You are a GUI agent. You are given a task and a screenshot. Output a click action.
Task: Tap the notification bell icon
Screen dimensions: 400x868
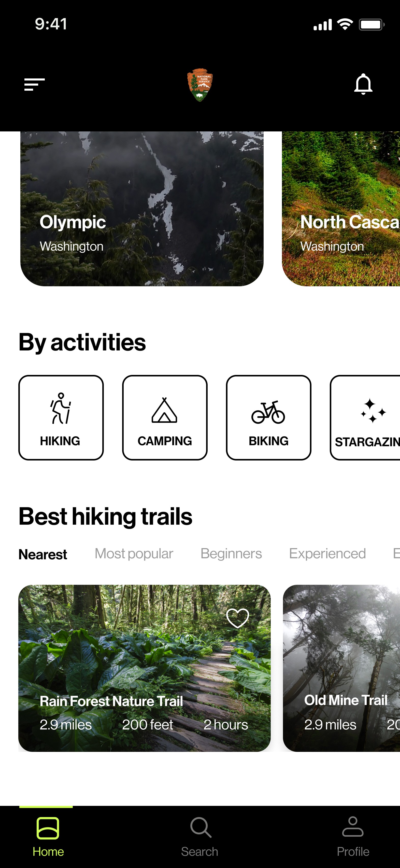click(363, 84)
